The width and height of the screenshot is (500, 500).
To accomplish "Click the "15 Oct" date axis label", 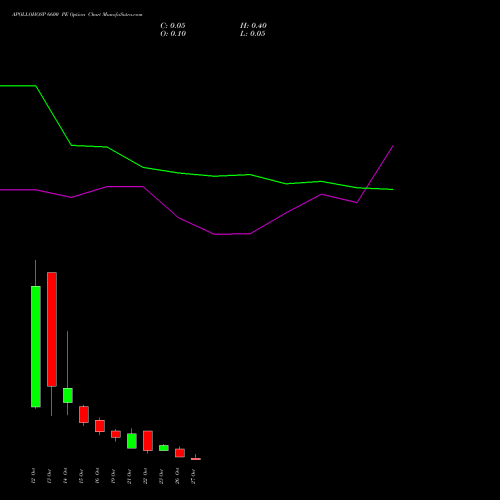I will [x=81, y=476].
